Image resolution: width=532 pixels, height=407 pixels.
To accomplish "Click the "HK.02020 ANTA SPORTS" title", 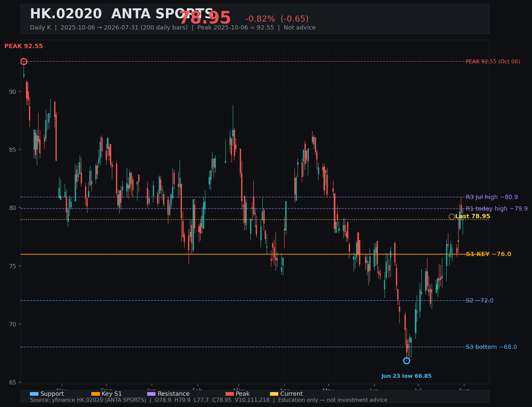I will pyautogui.click(x=122, y=14).
